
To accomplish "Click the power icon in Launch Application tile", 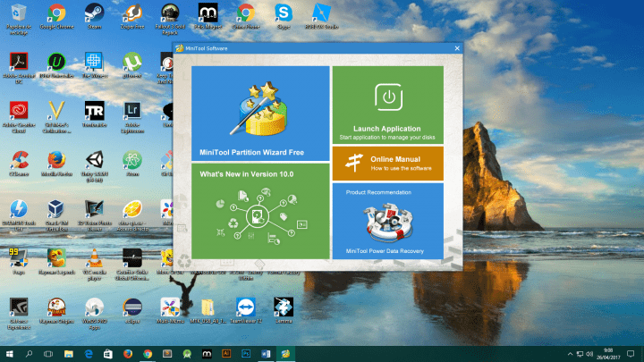I will (388, 97).
